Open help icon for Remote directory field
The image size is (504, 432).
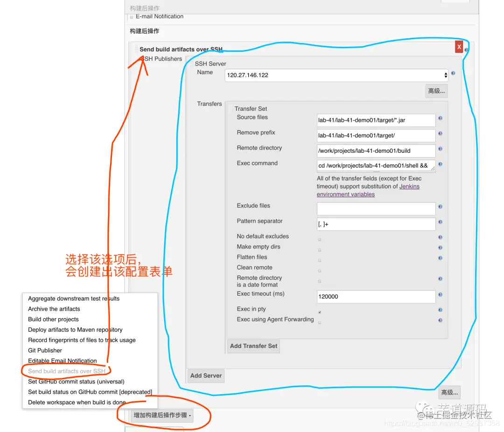point(440,149)
